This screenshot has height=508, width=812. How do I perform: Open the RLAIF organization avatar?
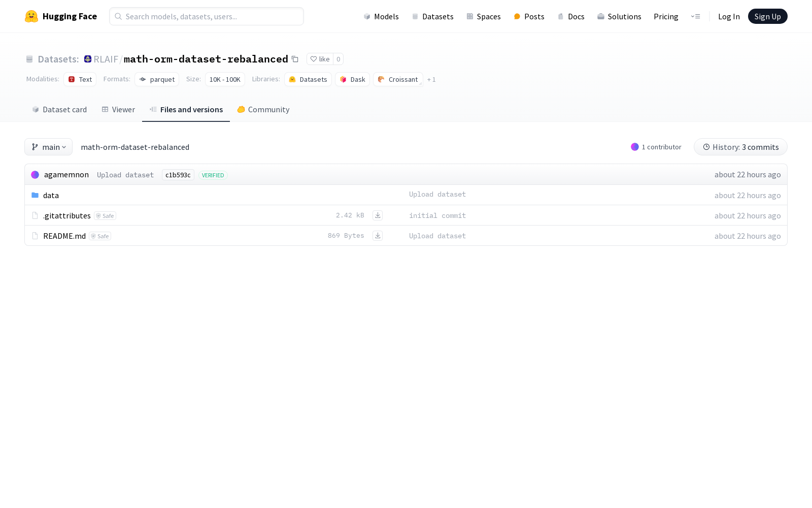[87, 59]
